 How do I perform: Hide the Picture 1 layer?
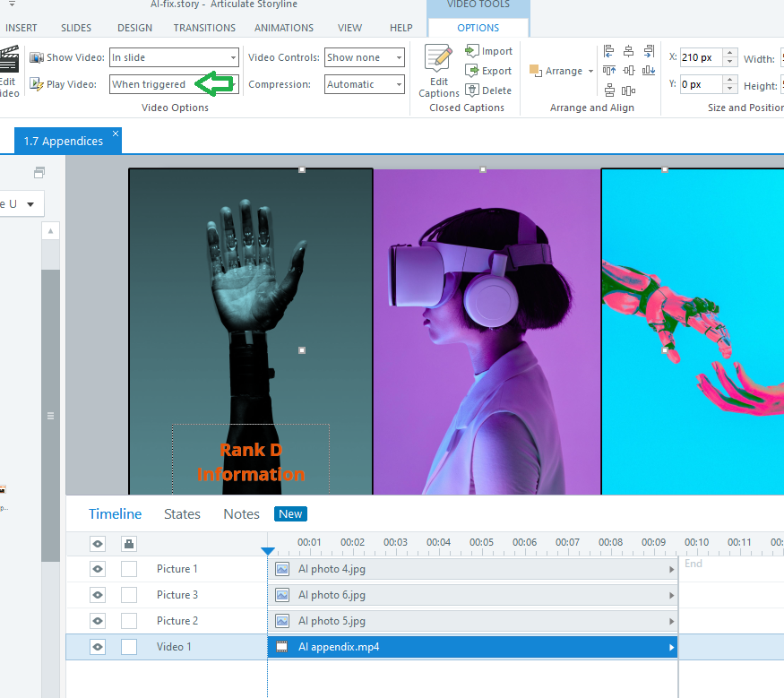click(98, 569)
